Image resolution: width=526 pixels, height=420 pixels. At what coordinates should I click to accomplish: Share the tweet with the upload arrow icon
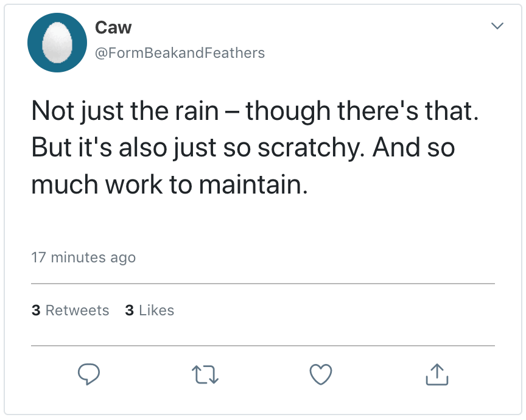[x=436, y=374]
